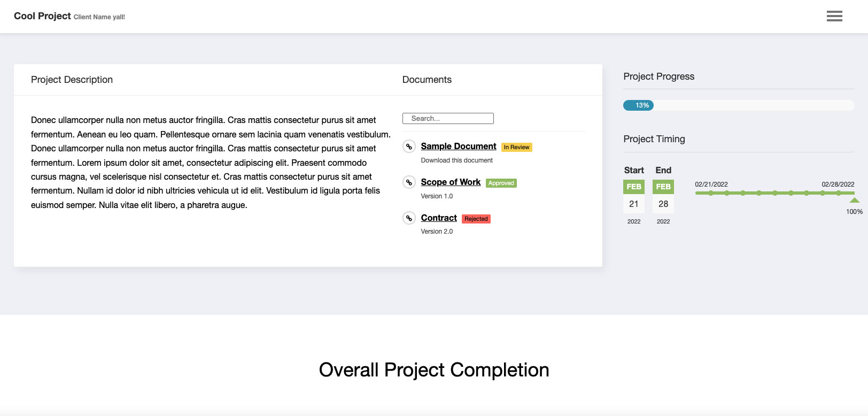
Task: Click the FEB 21 start date calendar icon
Action: pyautogui.click(x=634, y=196)
